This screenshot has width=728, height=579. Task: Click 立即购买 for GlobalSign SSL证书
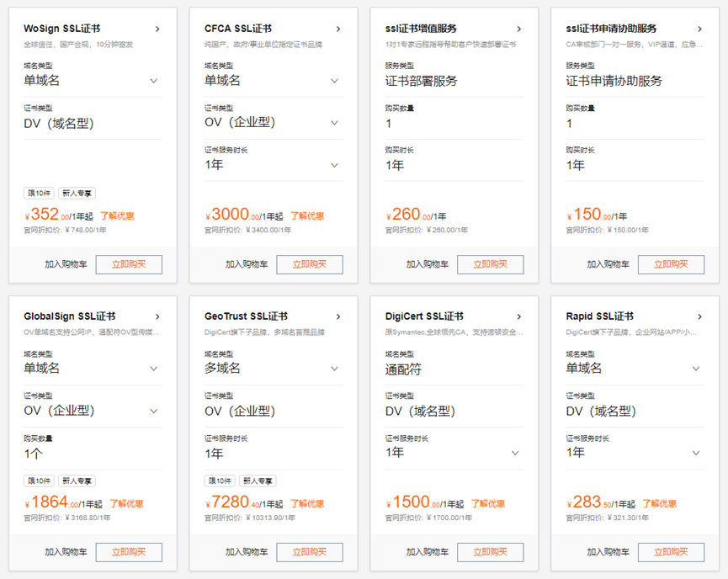(x=129, y=552)
